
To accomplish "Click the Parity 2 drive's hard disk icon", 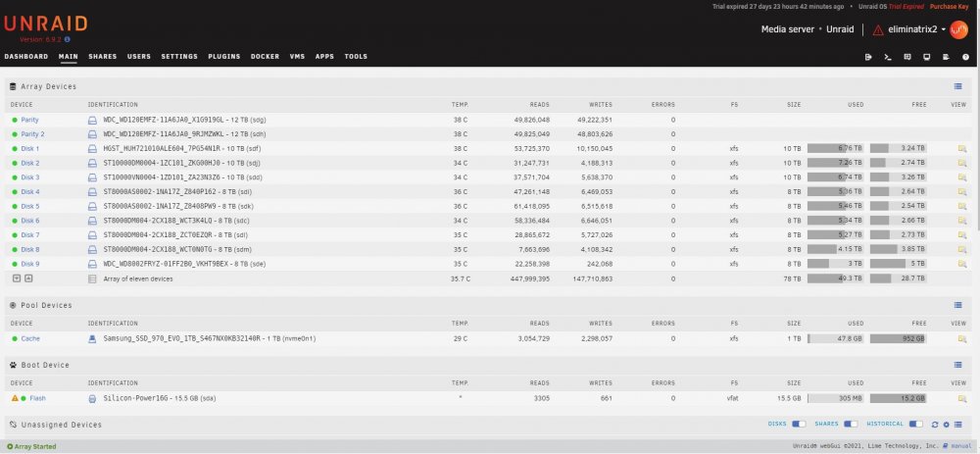I will click(92, 134).
